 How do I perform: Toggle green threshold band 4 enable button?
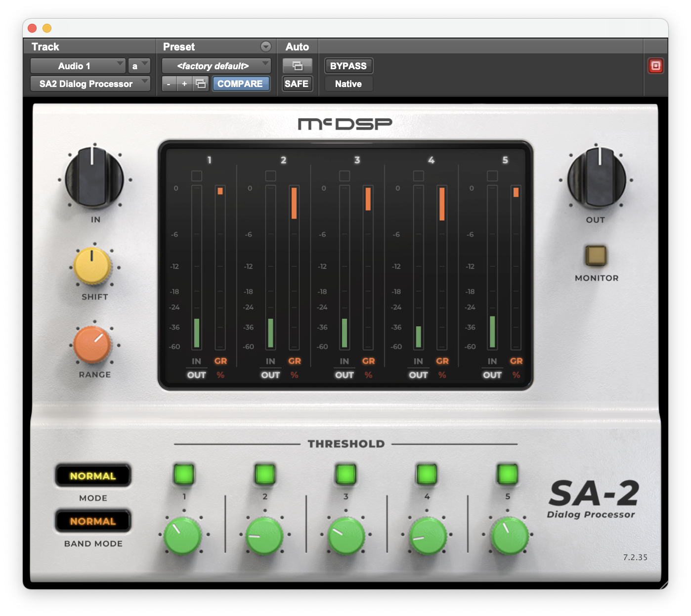pos(427,474)
